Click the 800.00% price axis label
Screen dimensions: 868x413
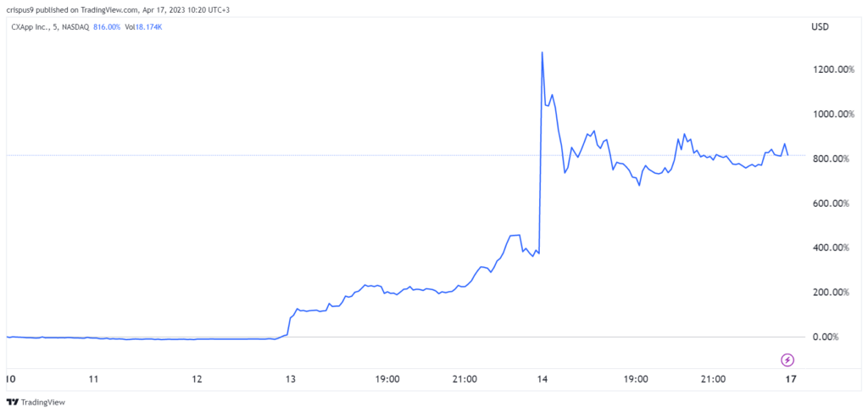tap(831, 159)
